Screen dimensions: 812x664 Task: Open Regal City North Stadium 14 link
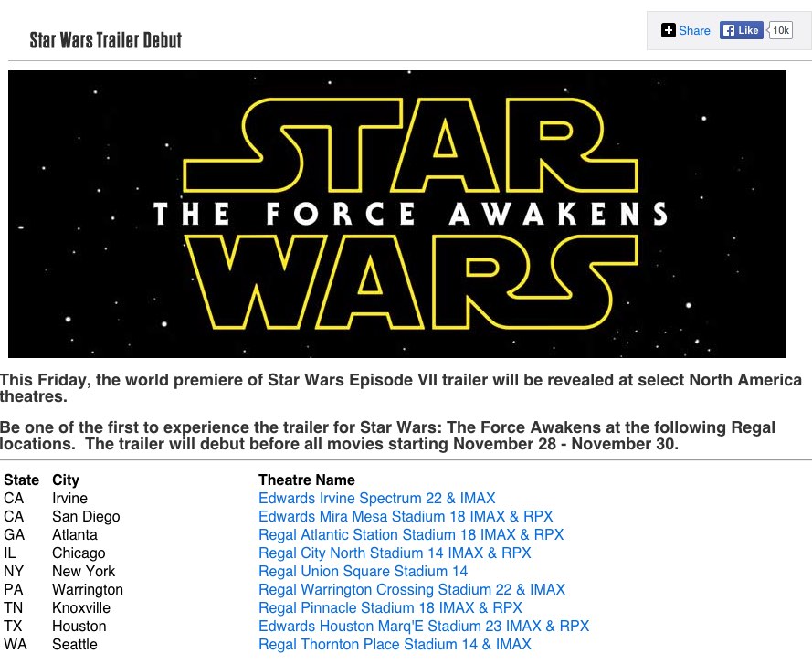[x=395, y=553]
